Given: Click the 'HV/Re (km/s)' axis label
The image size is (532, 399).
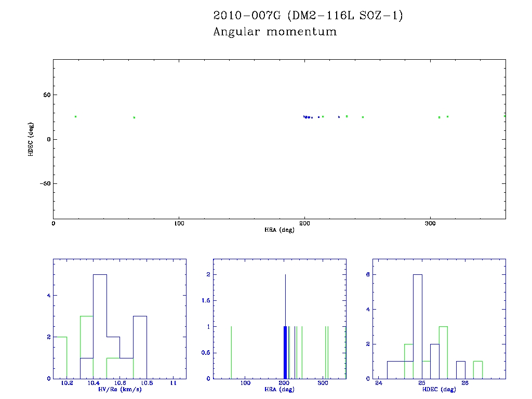Looking at the screenshot, I should (x=120, y=389).
